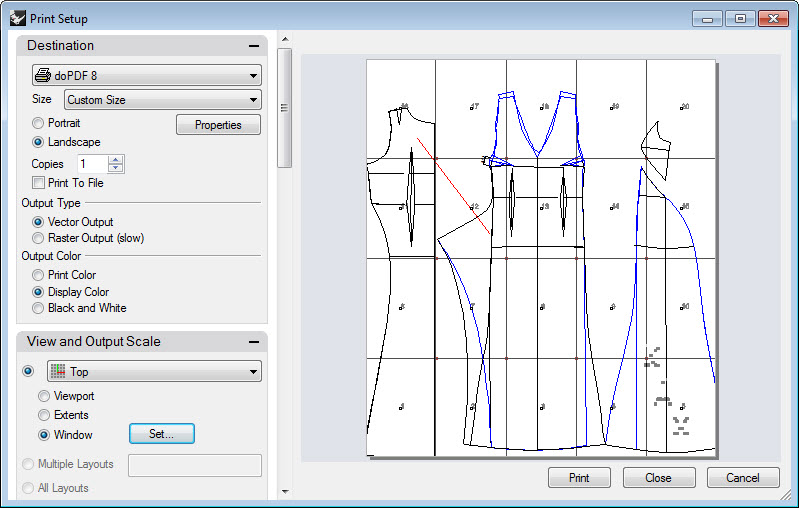The image size is (799, 508).
Task: Increase copies with up spinner arrow
Action: [x=116, y=160]
